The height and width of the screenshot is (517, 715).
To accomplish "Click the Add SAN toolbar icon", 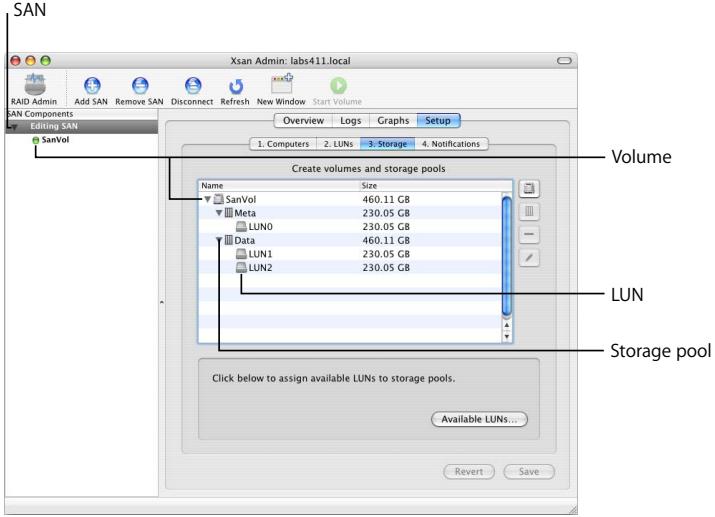I will 92,85.
